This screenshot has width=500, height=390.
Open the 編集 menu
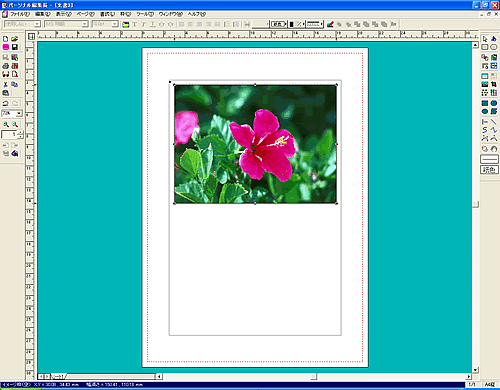[43, 14]
